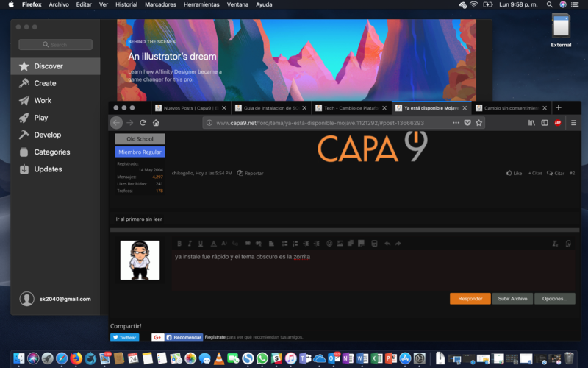
Task: Toggle underline in the reply editor toolbar
Action: point(201,244)
